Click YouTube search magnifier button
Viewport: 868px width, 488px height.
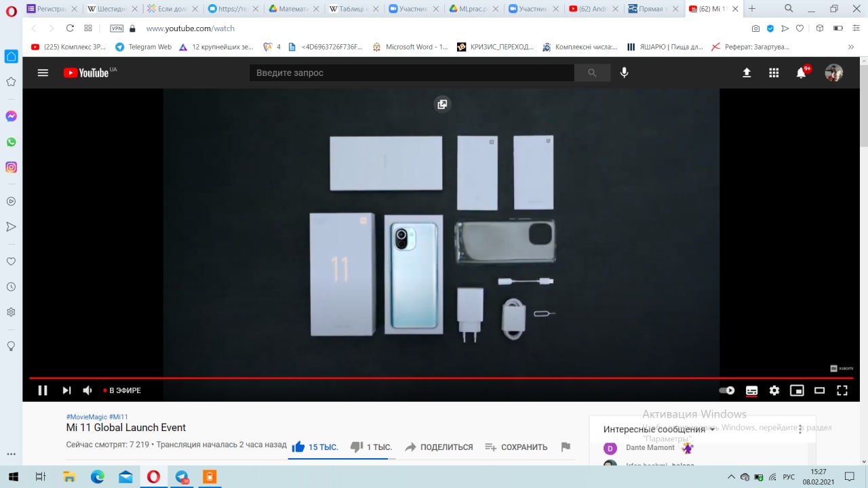click(592, 73)
